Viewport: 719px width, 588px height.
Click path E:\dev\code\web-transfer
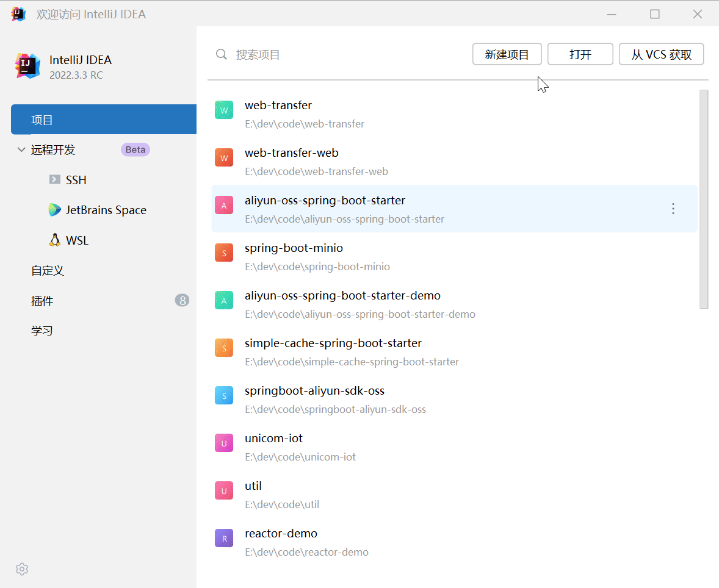(305, 124)
